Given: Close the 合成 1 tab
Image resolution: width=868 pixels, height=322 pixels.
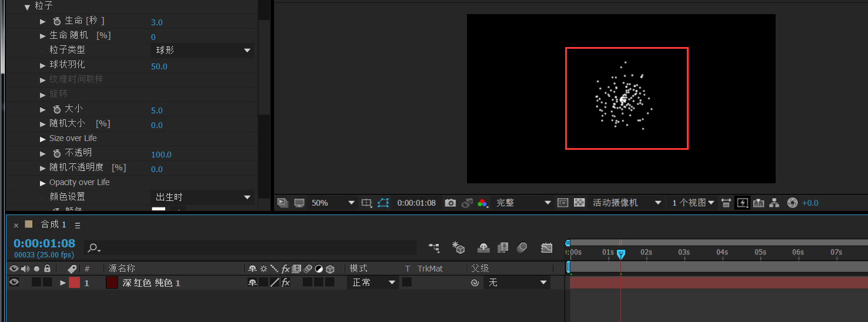Looking at the screenshot, I should click(16, 225).
